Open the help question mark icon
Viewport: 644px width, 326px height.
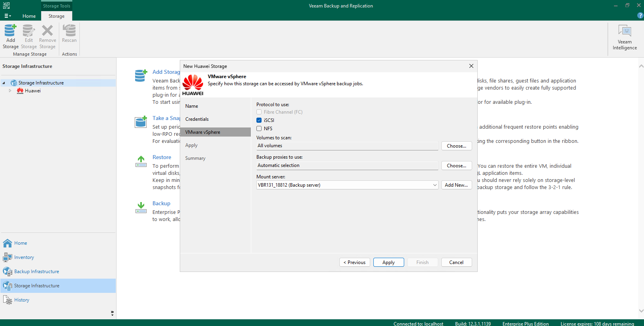tap(640, 15)
